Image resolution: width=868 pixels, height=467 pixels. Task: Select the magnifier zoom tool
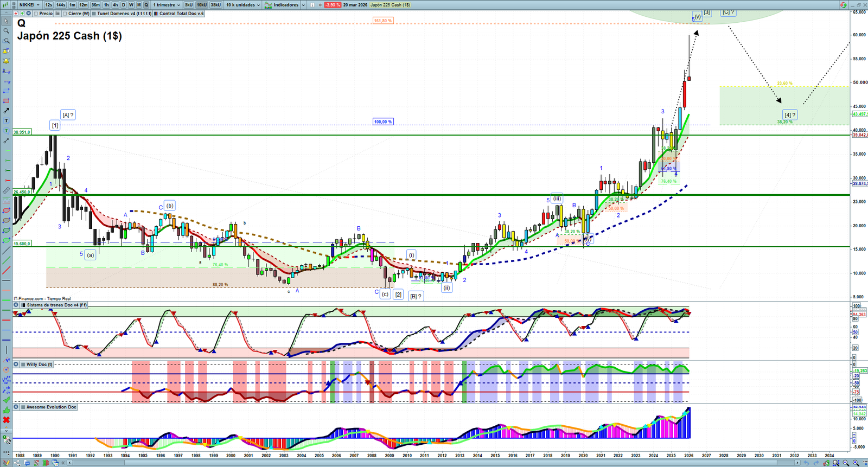tap(6, 31)
